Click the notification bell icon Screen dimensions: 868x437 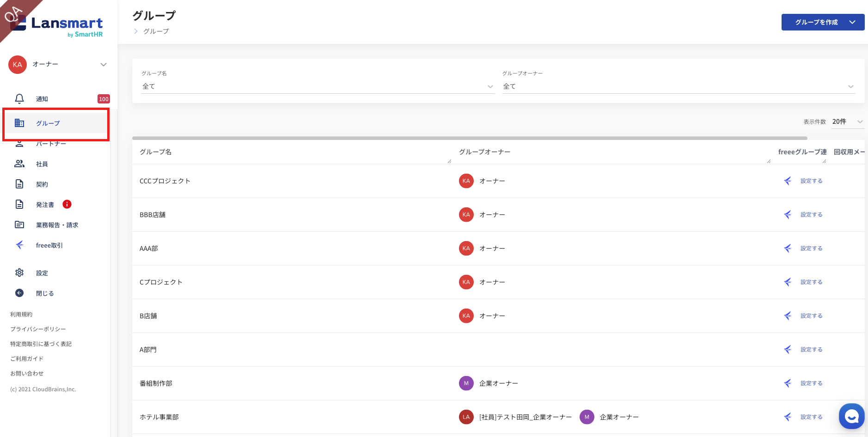19,99
